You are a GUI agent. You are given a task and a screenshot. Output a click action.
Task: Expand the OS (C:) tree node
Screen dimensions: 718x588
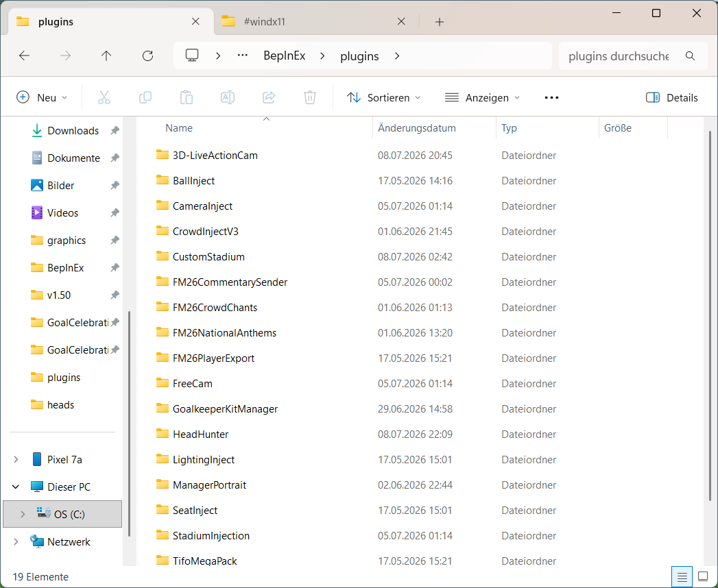click(x=23, y=514)
